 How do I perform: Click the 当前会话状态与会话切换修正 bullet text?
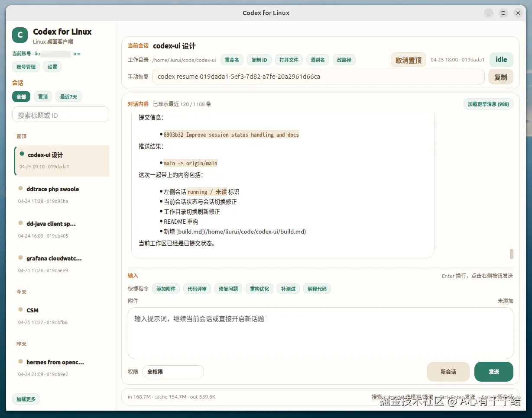[200, 202]
